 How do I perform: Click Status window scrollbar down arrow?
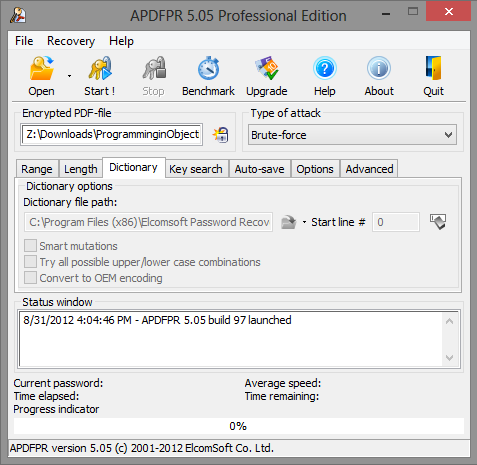click(450, 358)
